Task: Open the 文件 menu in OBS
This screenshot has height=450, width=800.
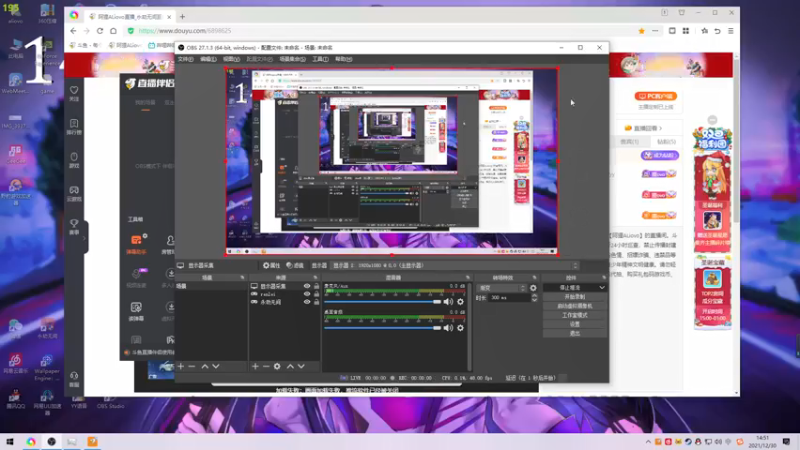Action: pyautogui.click(x=185, y=59)
